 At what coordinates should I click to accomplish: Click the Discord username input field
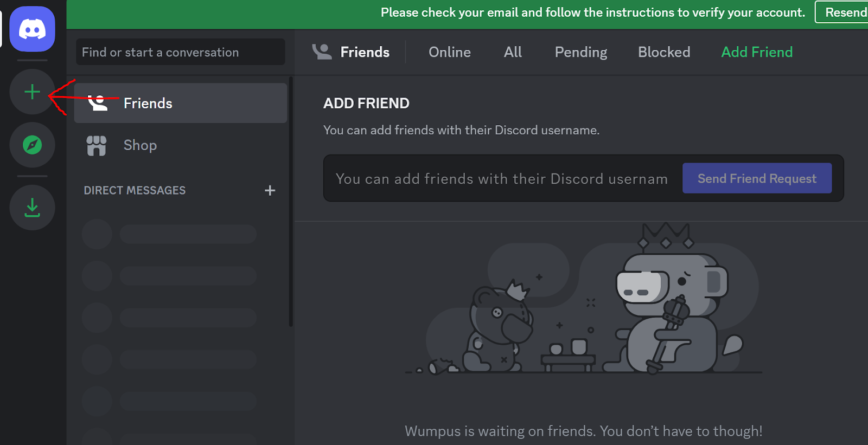pyautogui.click(x=502, y=178)
